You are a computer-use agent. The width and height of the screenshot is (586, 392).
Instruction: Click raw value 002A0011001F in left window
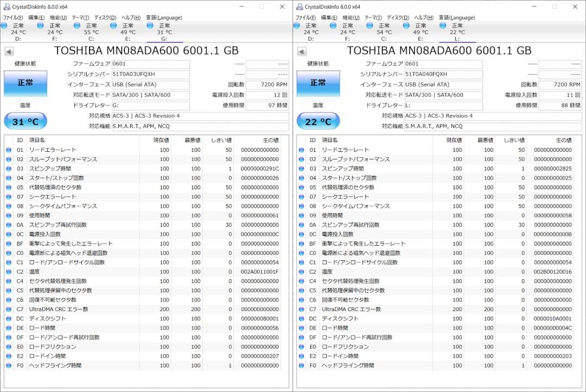(x=260, y=272)
